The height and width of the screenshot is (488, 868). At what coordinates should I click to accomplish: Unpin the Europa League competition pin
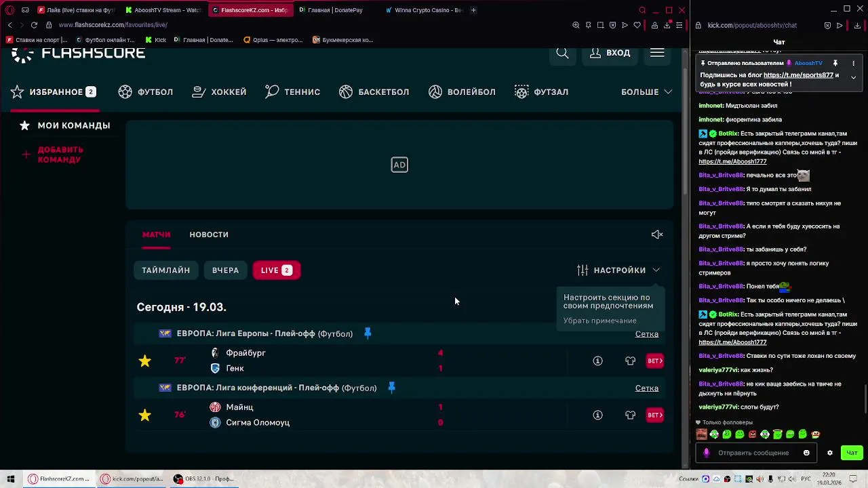pyautogui.click(x=368, y=333)
